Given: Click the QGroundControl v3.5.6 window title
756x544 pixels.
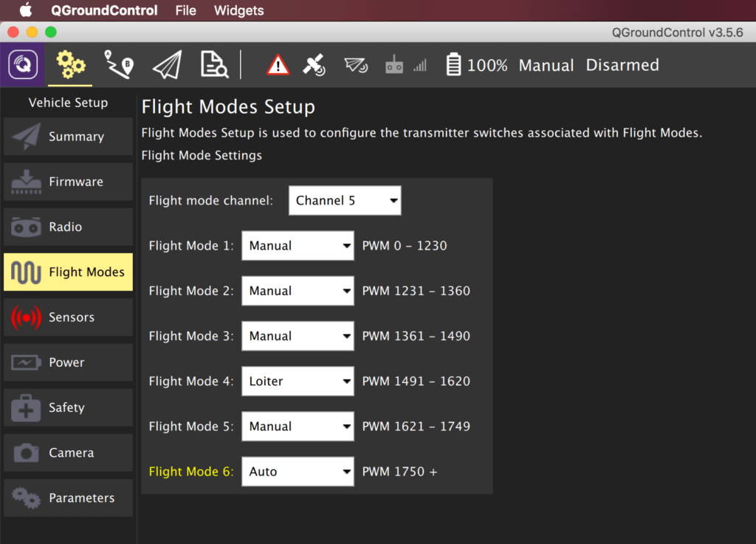Looking at the screenshot, I should [x=678, y=32].
